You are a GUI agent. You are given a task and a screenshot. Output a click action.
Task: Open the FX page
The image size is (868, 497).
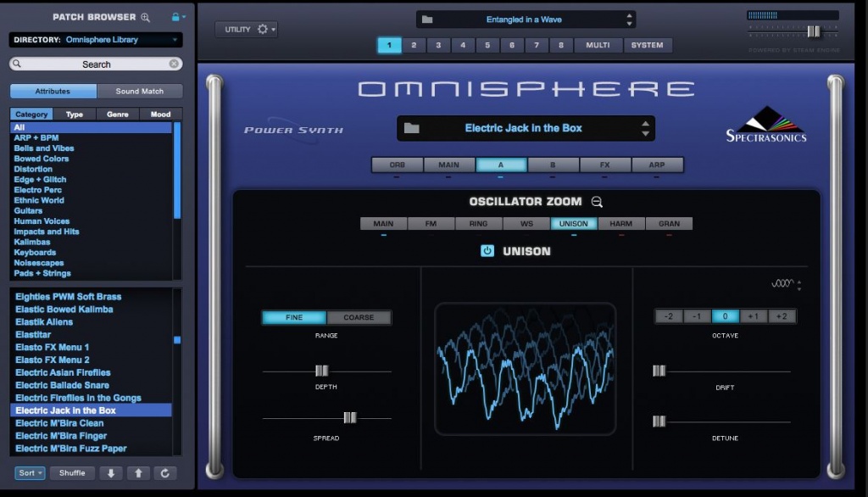[604, 165]
